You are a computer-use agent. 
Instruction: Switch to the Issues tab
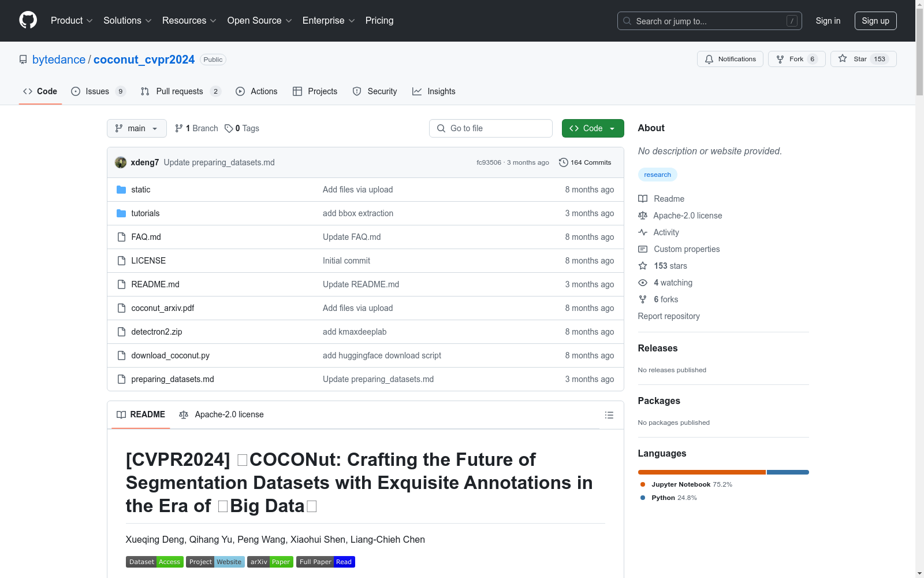coord(98,91)
